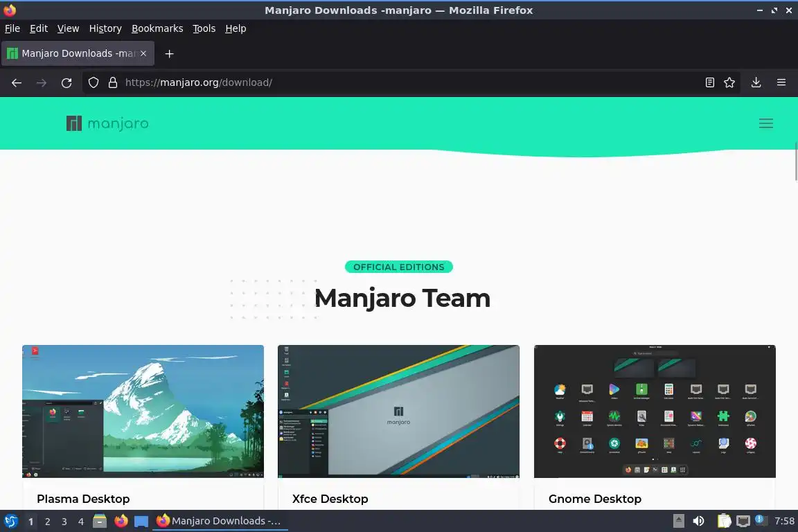Open the Firefox downloads panel

[756, 82]
